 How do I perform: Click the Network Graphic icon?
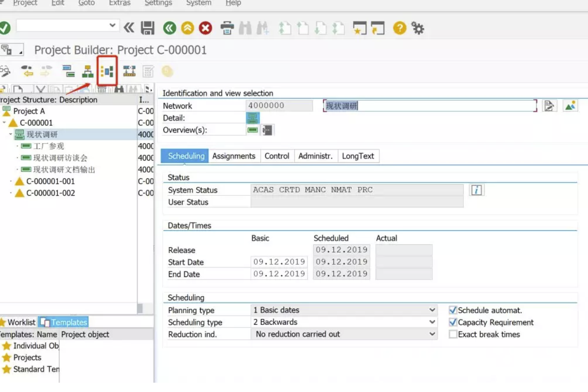click(x=129, y=71)
